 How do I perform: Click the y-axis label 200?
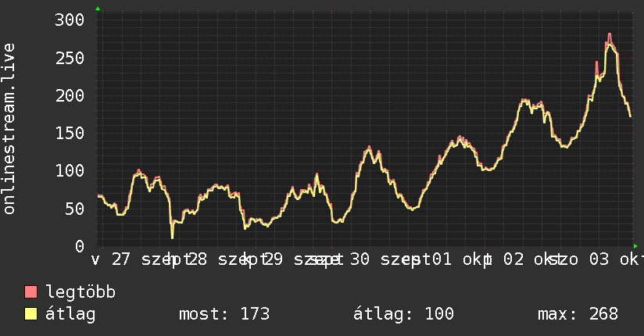coord(70,95)
